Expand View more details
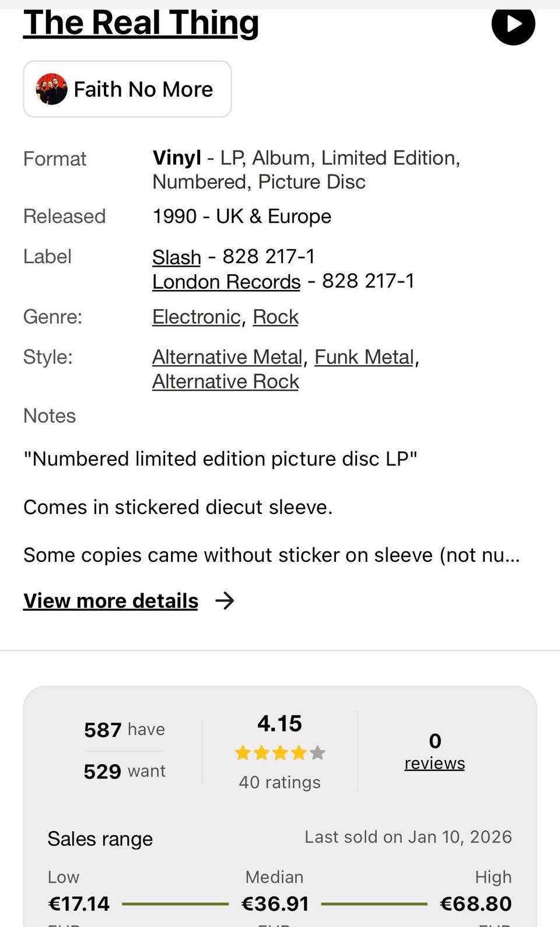 coord(111,601)
